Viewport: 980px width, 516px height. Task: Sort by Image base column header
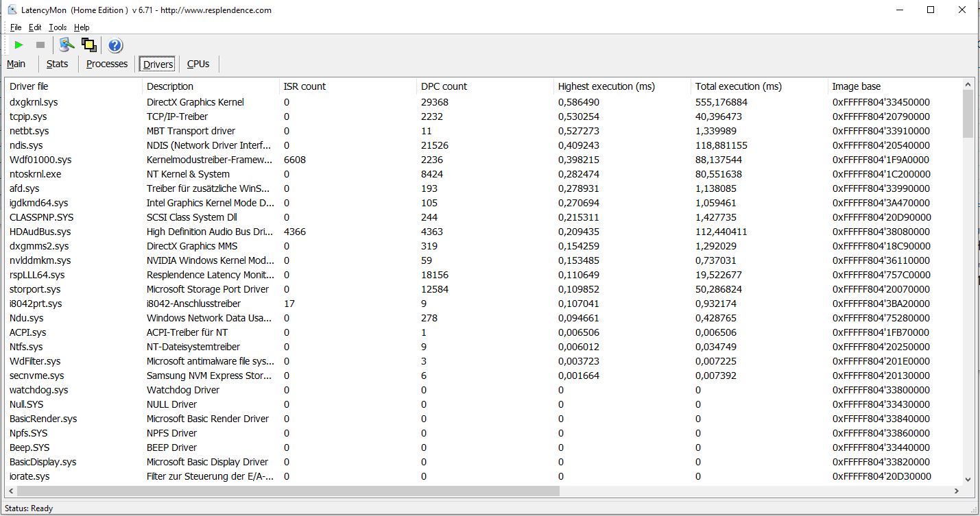[895, 86]
